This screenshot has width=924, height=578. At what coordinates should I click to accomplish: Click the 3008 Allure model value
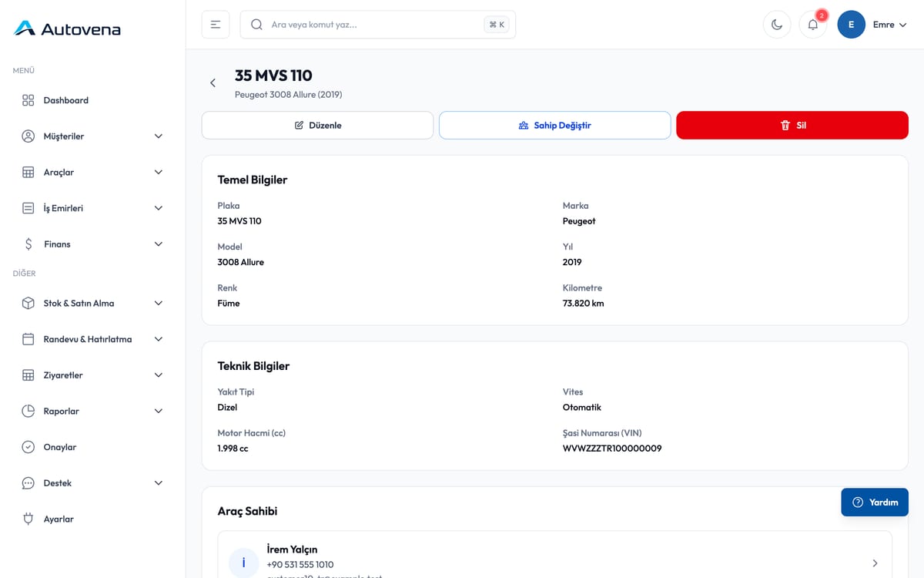coord(241,262)
